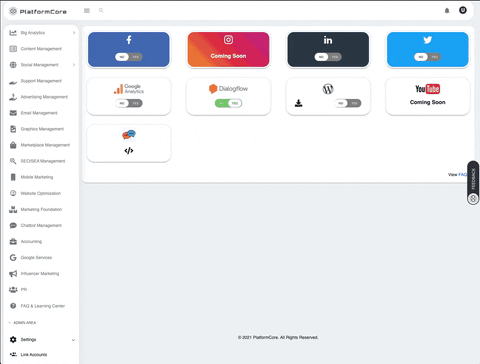Click the feedback lifebuoy icon
This screenshot has width=480, height=364.
click(473, 199)
